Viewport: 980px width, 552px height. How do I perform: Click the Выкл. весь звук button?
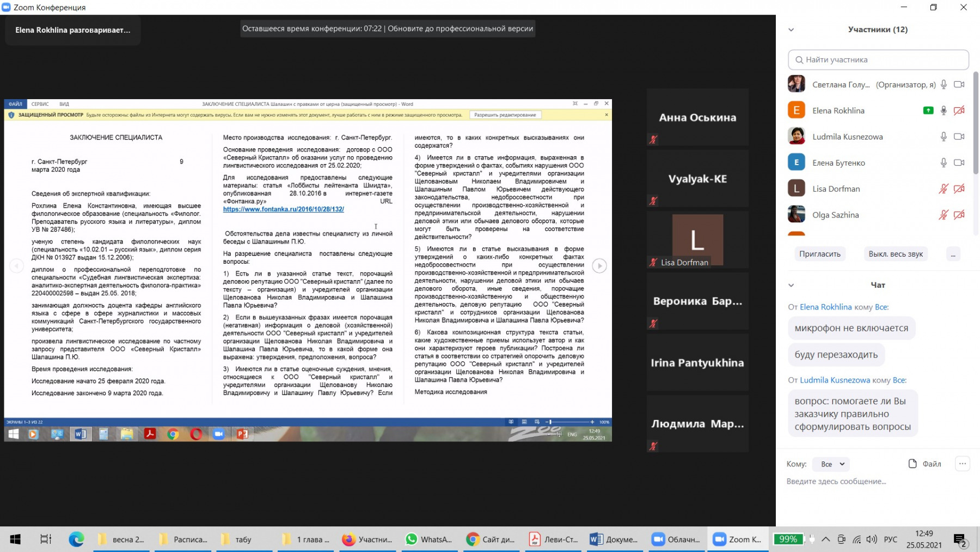point(895,254)
